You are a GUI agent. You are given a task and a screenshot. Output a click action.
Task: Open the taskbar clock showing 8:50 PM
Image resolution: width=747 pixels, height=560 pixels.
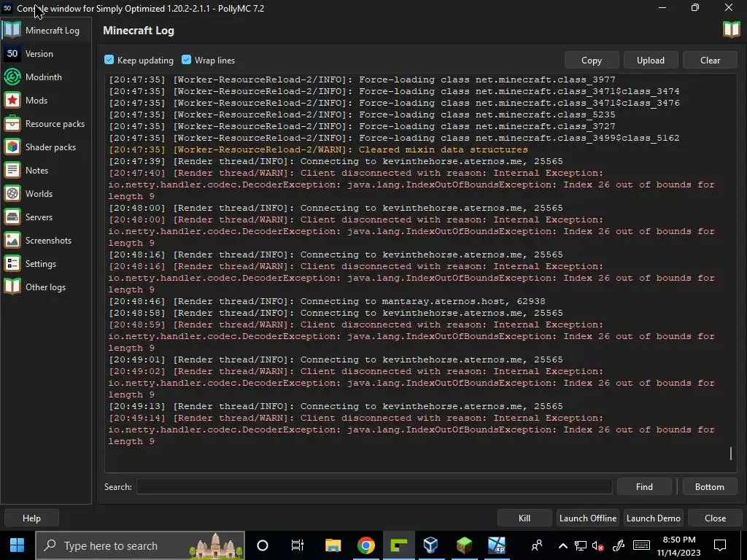tap(678, 545)
